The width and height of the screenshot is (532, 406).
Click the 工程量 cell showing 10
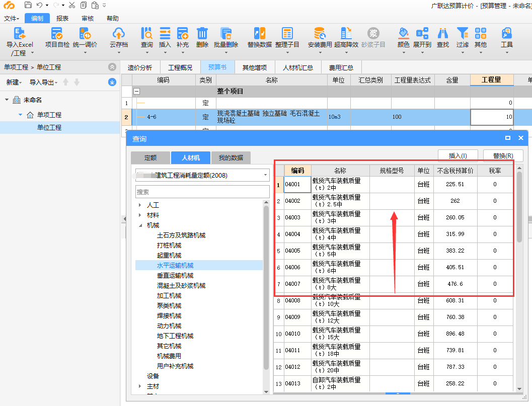(x=492, y=117)
